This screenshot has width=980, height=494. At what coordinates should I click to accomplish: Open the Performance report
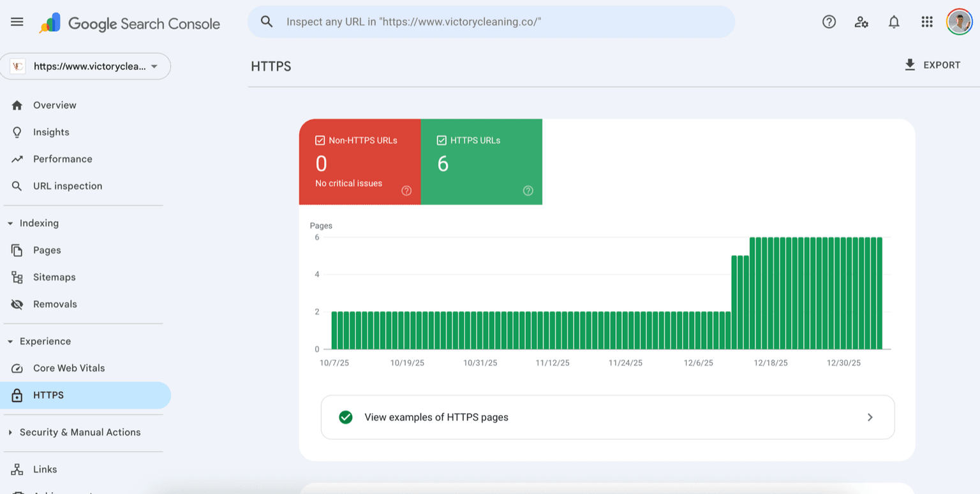point(63,159)
